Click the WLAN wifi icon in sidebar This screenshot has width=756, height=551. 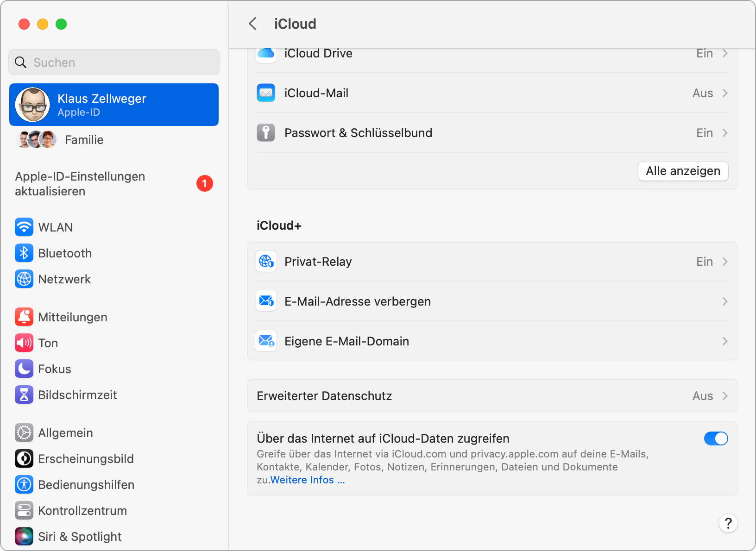[24, 227]
